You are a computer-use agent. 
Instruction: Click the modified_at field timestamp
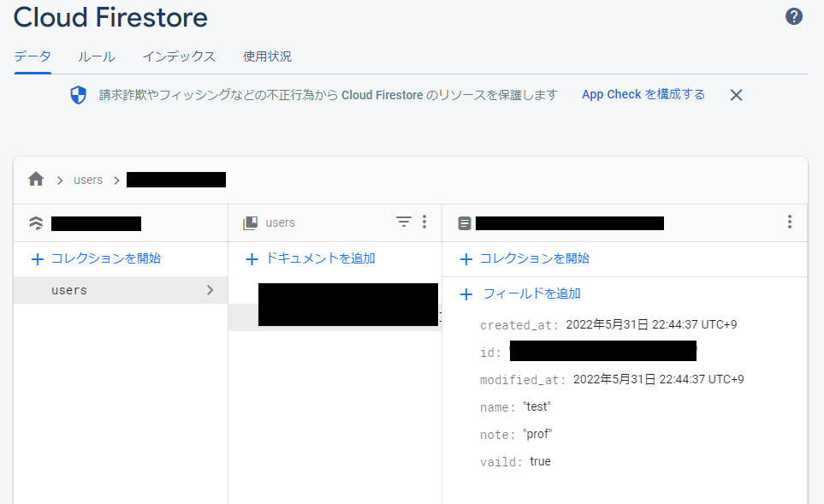(659, 379)
